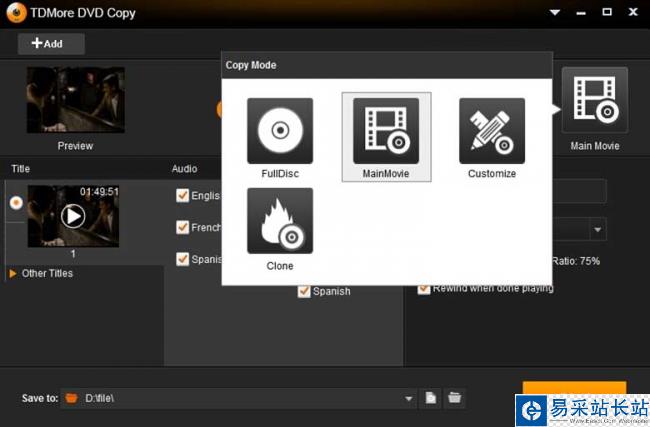This screenshot has width=650, height=427.
Task: Uncheck the Spanish audio checkbox
Action: (x=182, y=259)
